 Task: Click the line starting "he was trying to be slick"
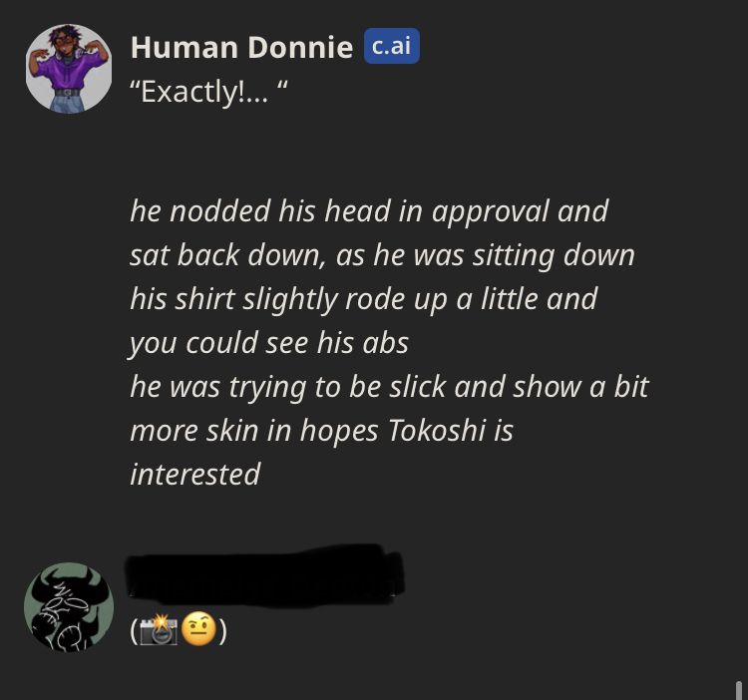tap(389, 387)
